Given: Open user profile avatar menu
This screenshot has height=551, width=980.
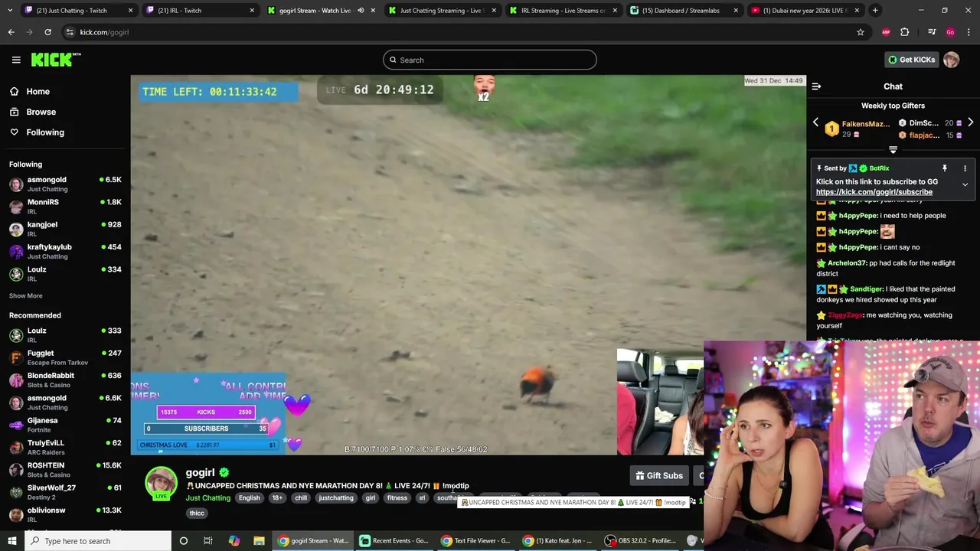Looking at the screenshot, I should pyautogui.click(x=951, y=60).
